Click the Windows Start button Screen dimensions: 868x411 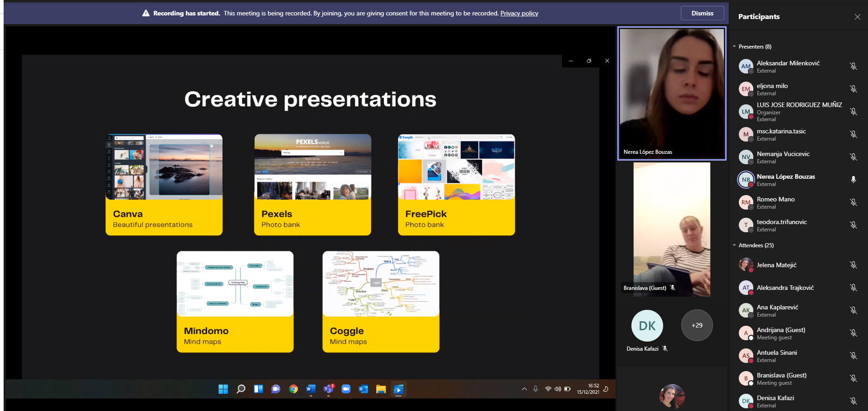(223, 389)
